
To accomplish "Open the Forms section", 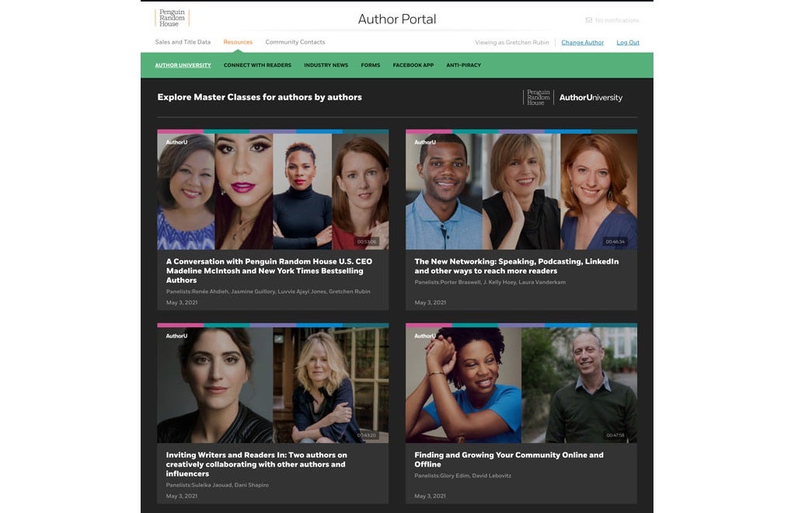I will (371, 65).
